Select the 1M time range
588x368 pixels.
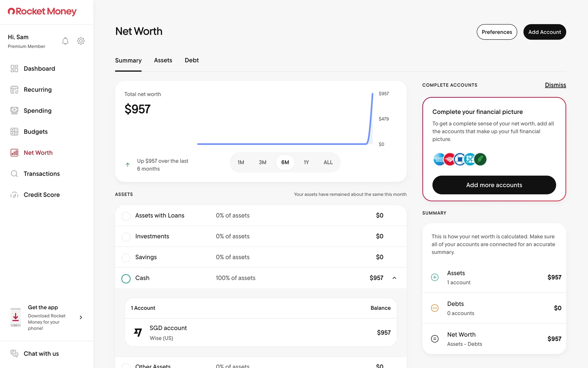241,162
